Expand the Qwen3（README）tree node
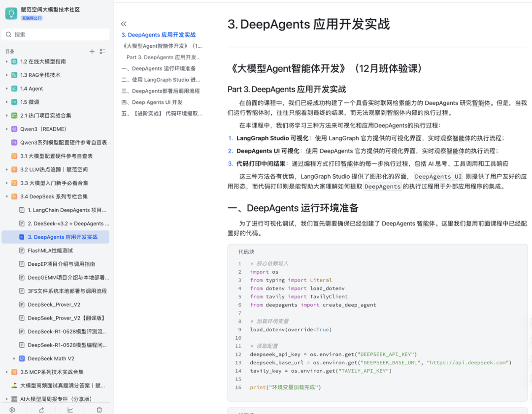The width and height of the screenshot is (532, 414). pyautogui.click(x=6, y=129)
